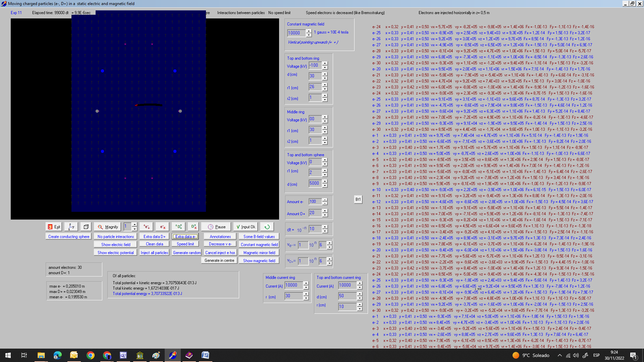Click the Middle ring Voltage input field
The height and width of the screenshot is (362, 644).
pos(315,119)
